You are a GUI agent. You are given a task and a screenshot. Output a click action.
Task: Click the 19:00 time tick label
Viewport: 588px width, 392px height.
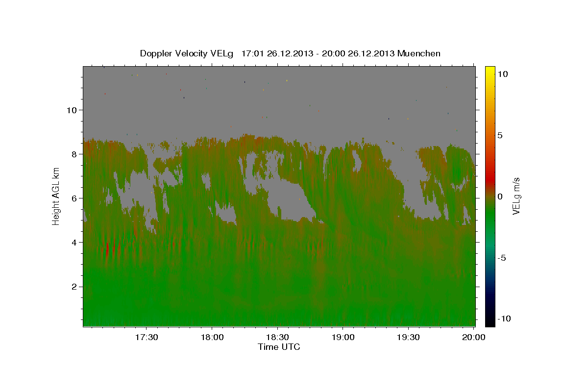point(343,337)
